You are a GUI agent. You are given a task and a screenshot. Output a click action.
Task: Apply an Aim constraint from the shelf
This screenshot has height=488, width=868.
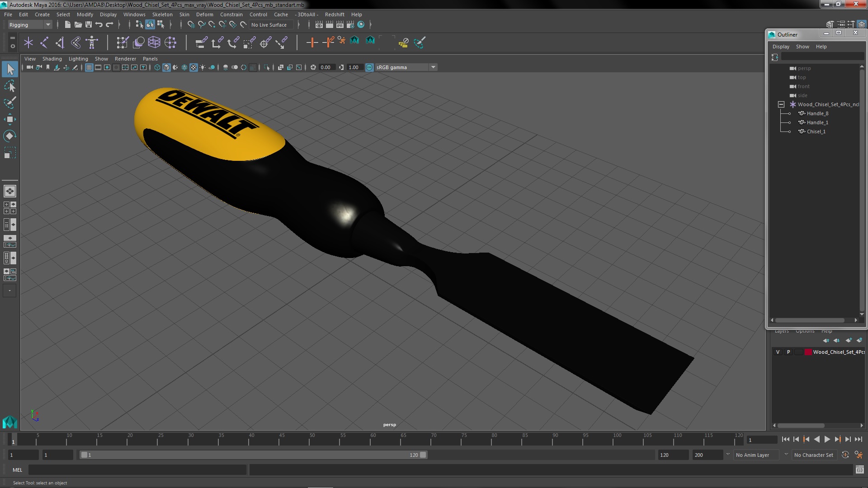pyautogui.click(x=265, y=42)
